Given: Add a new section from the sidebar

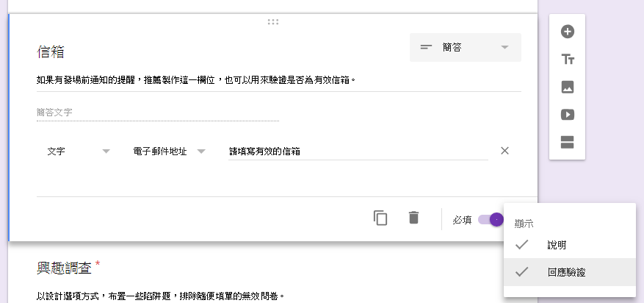Looking at the screenshot, I should click(x=567, y=142).
